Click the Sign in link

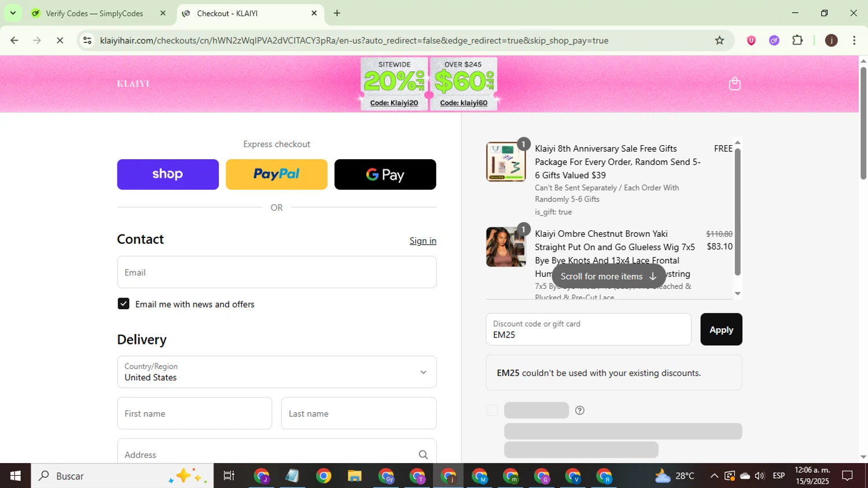(423, 241)
